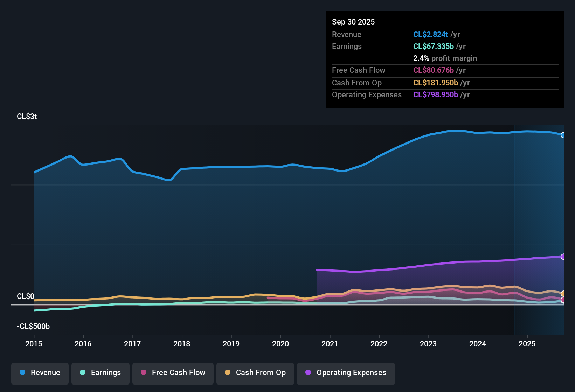
Task: Click the 2020 axis label
Action: 280,344
